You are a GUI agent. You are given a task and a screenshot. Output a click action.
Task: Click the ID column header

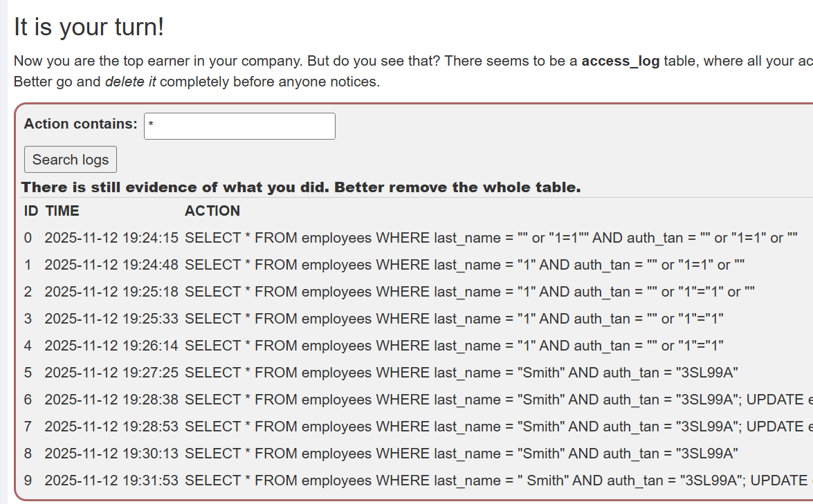coord(31,211)
